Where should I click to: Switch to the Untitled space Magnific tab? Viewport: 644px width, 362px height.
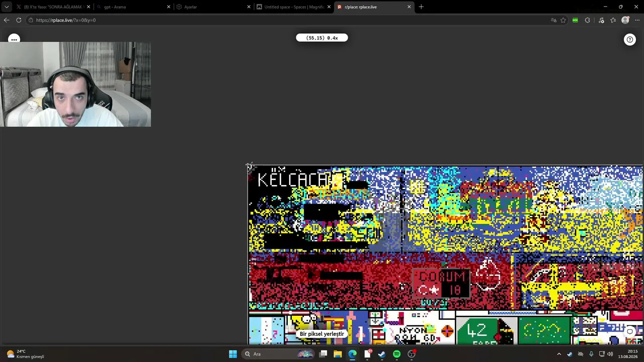(x=293, y=7)
